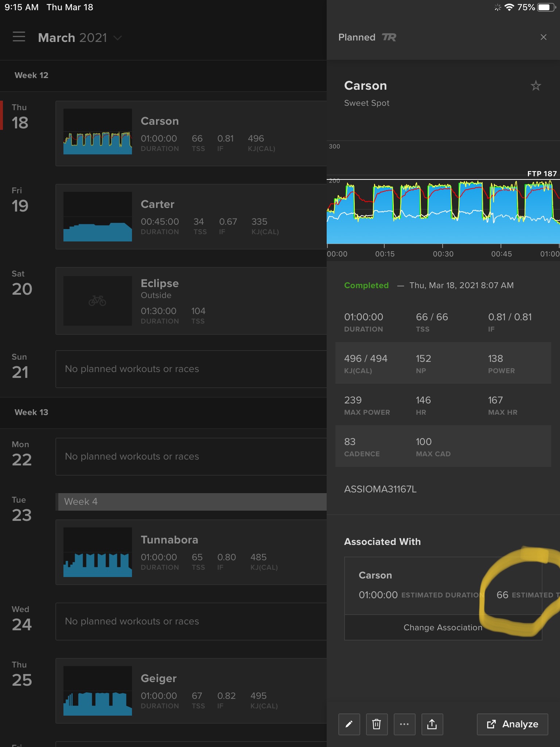Open Analyze view for the Carson workout
560x747 pixels.
[512, 724]
